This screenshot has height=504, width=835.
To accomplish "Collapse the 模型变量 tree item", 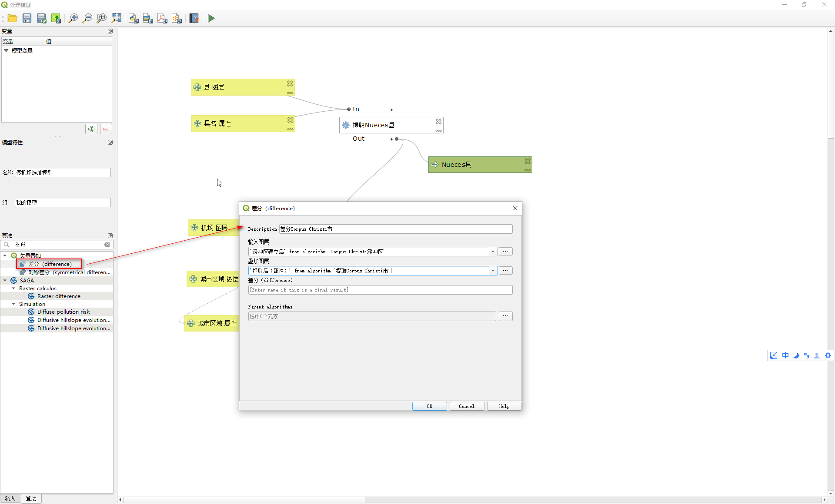I will 6,50.
